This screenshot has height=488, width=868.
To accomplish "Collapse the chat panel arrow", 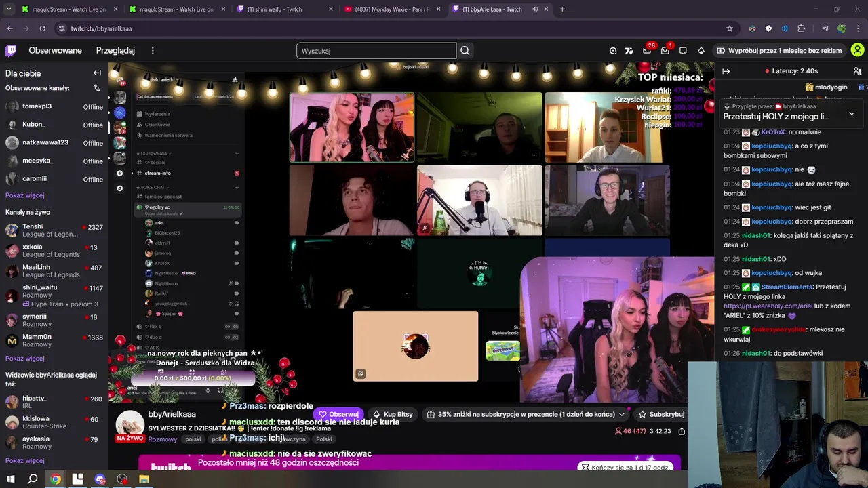I will click(x=726, y=71).
